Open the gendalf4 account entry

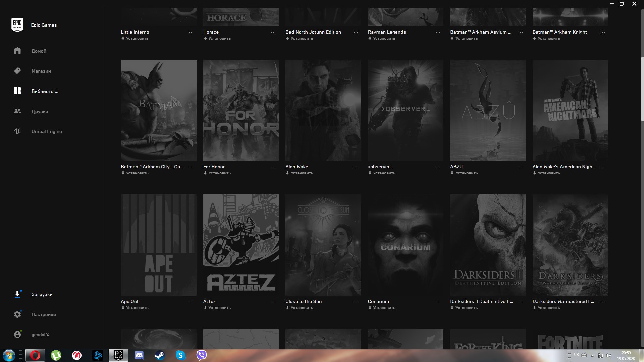pyautogui.click(x=40, y=335)
